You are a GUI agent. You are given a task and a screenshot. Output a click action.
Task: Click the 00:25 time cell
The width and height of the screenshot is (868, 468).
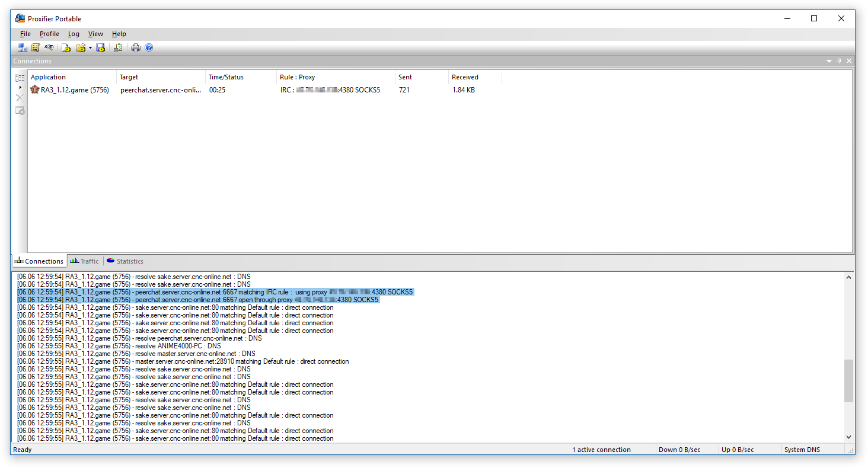coord(217,90)
